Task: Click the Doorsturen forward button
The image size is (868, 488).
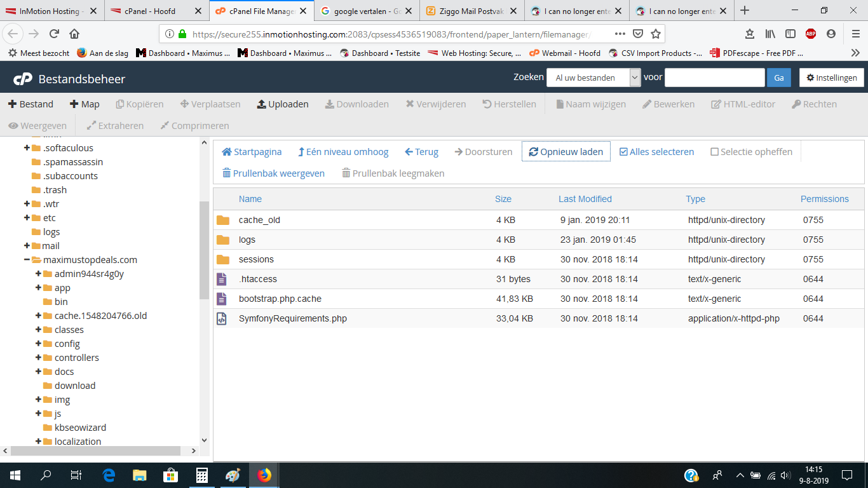Action: (484, 152)
